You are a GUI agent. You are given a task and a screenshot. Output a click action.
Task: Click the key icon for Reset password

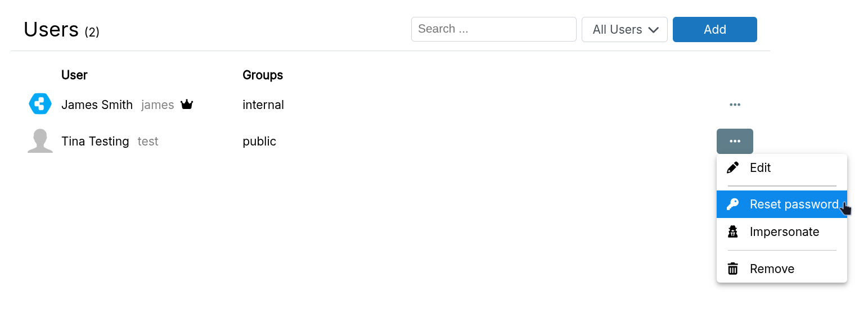(732, 205)
